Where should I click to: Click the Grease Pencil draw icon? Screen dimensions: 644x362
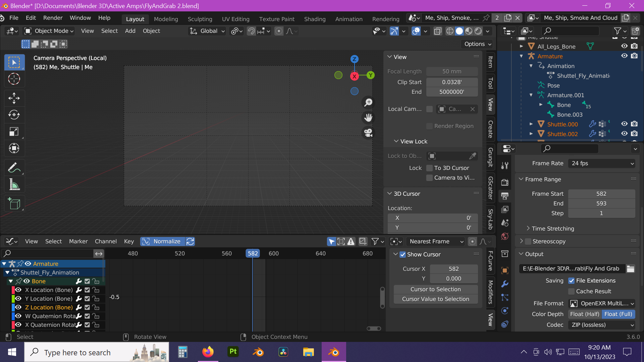pos(14,168)
